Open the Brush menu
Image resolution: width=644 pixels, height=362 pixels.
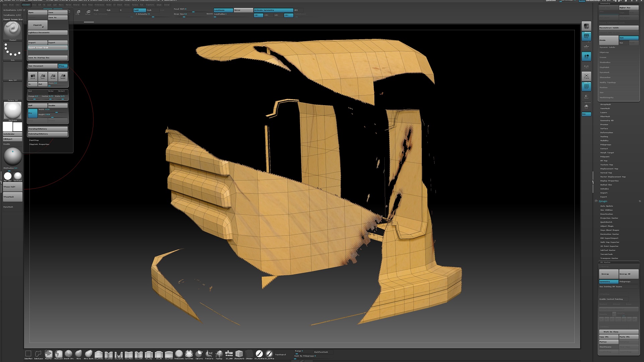[11, 5]
